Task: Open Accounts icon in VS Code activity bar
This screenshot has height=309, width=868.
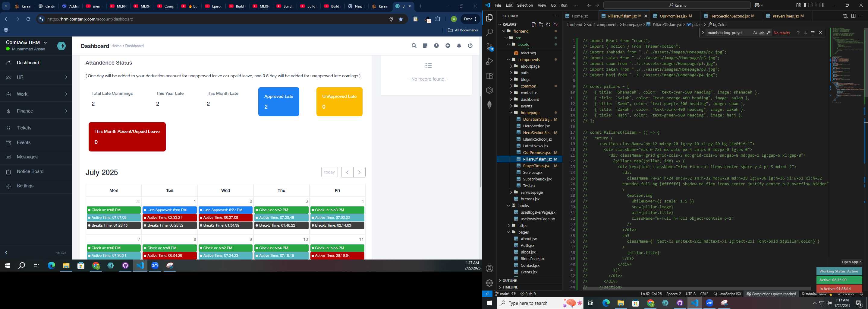Action: (489, 269)
